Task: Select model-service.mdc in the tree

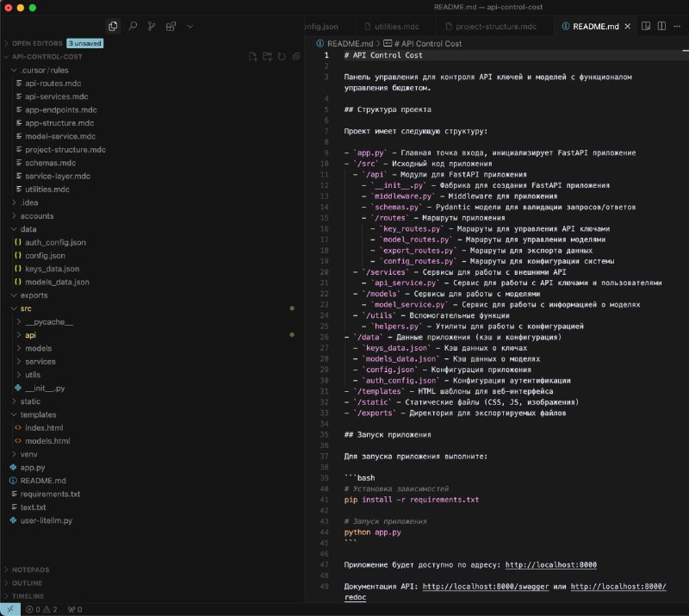Action: pyautogui.click(x=59, y=136)
